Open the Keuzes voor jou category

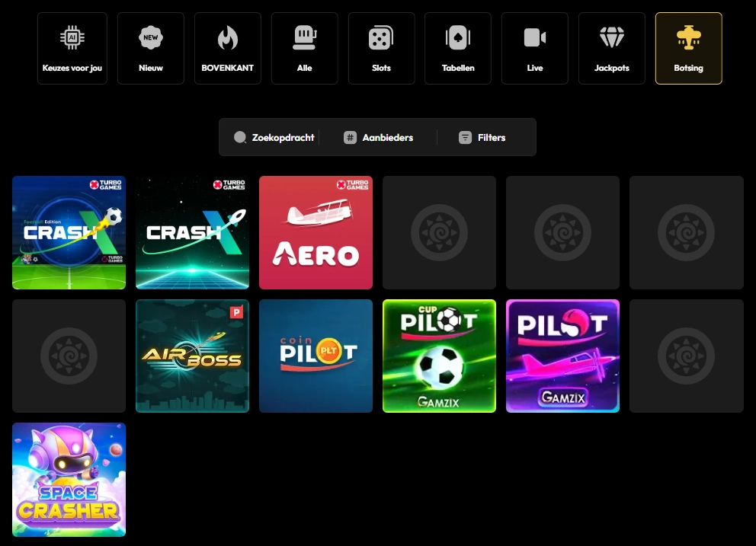point(72,48)
